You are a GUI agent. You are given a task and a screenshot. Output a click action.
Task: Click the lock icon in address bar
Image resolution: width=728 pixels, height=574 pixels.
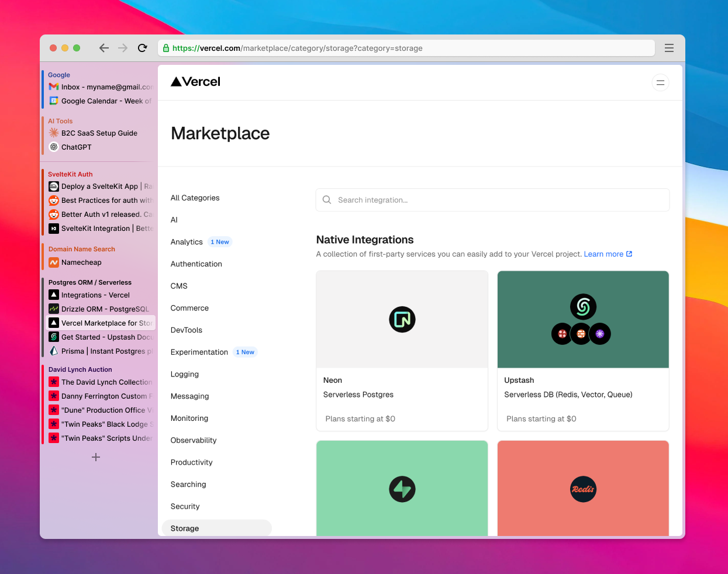coord(166,49)
